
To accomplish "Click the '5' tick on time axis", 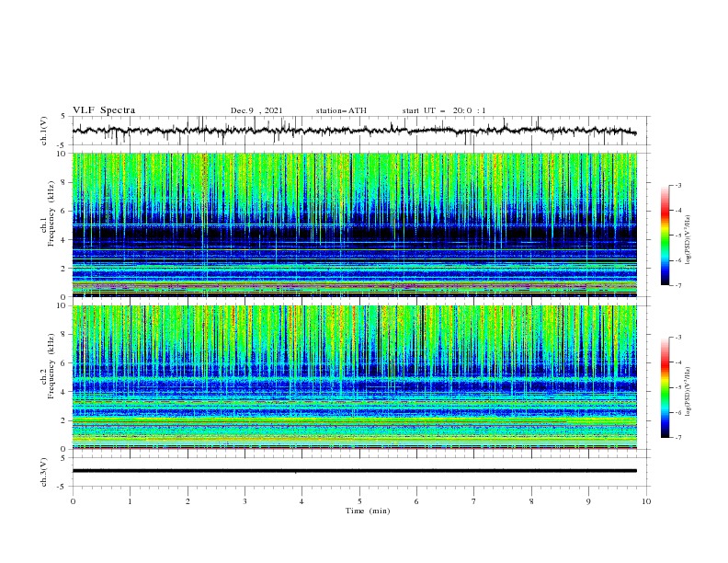I will [359, 501].
